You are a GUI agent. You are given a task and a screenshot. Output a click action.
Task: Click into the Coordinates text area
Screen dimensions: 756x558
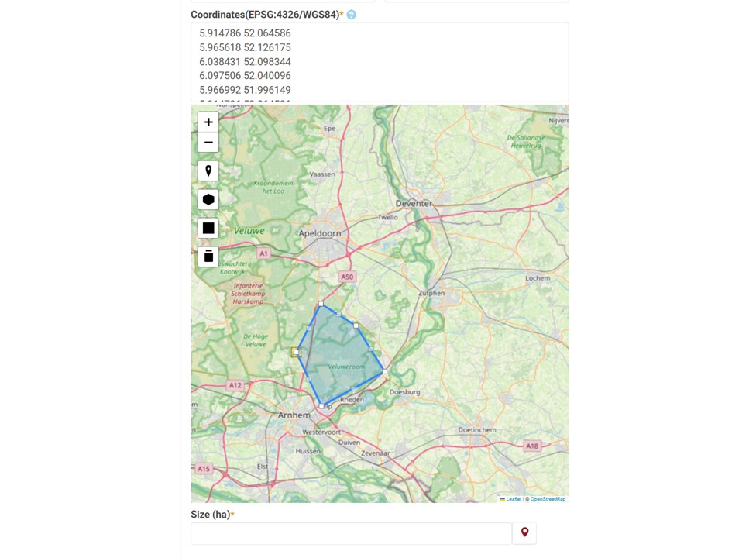380,62
